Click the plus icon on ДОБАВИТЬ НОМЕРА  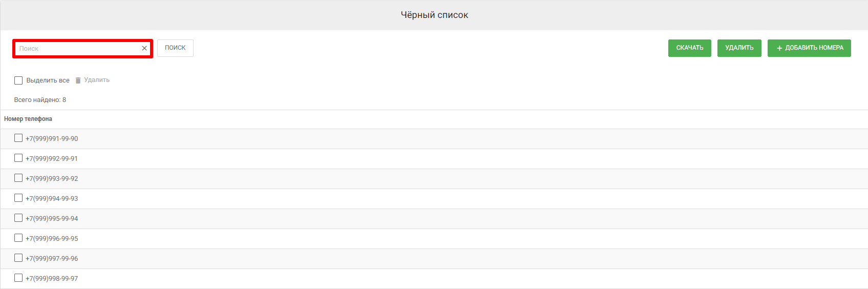(x=779, y=48)
